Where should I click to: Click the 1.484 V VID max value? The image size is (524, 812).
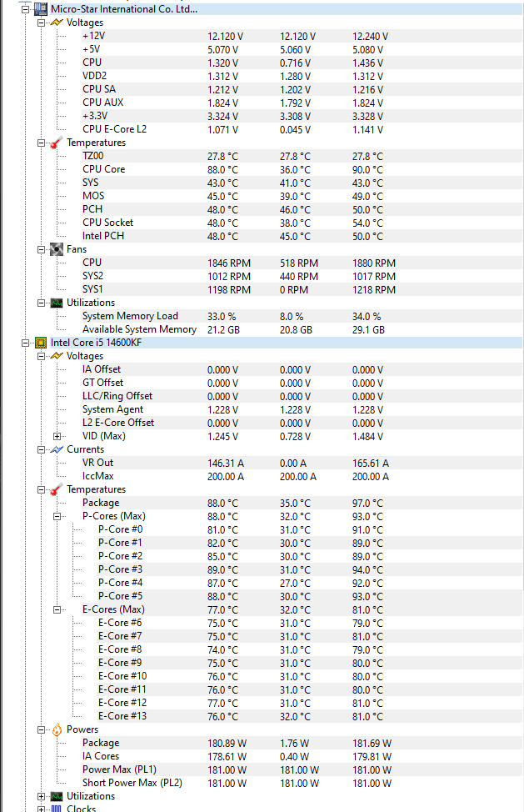[367, 437]
